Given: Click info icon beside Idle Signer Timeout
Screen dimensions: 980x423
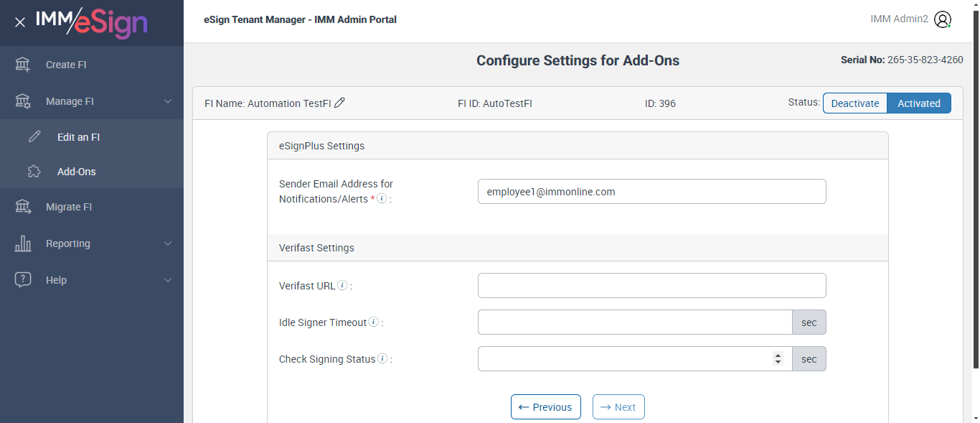Looking at the screenshot, I should [x=374, y=322].
